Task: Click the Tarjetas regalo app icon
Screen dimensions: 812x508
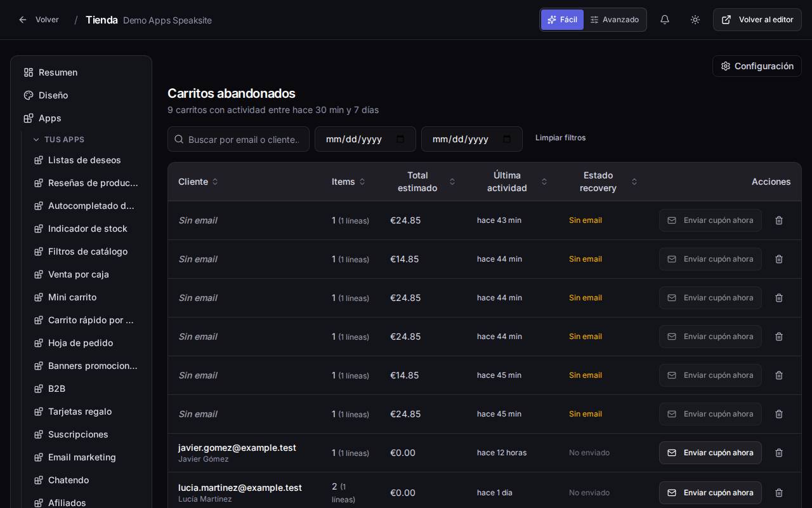Action: 38,411
